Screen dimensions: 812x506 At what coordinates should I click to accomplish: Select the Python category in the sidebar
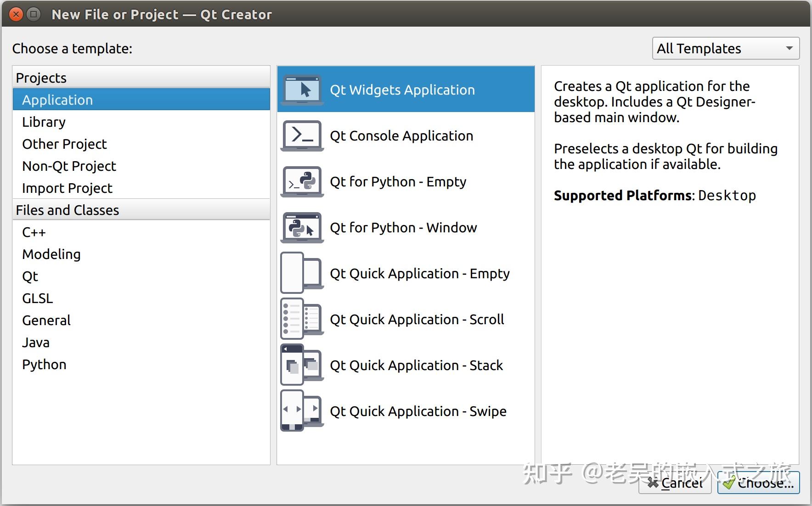click(x=44, y=364)
